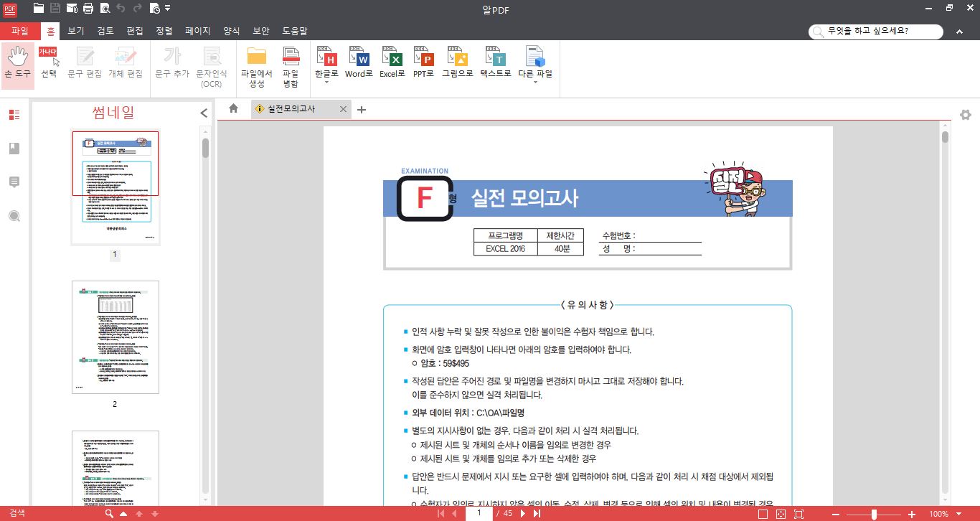The height and width of the screenshot is (521, 980).
Task: Open the 보기 ribbon tab
Action: [76, 32]
